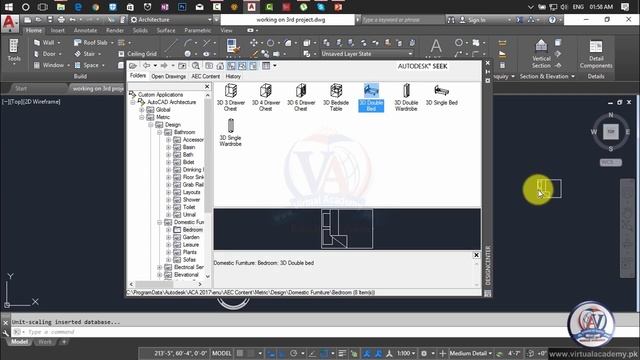The width and height of the screenshot is (640, 360).
Task: Close the DesignCenter description pane
Action: (x=476, y=255)
